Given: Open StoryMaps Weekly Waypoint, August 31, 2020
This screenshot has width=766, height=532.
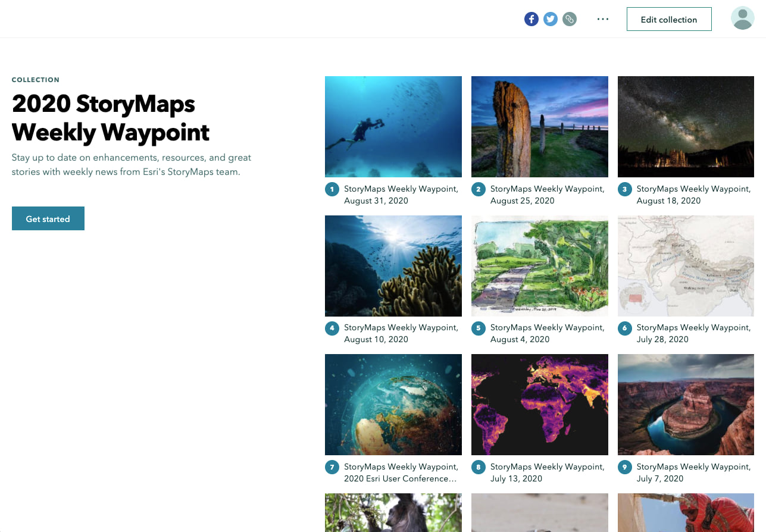Looking at the screenshot, I should (x=401, y=195).
